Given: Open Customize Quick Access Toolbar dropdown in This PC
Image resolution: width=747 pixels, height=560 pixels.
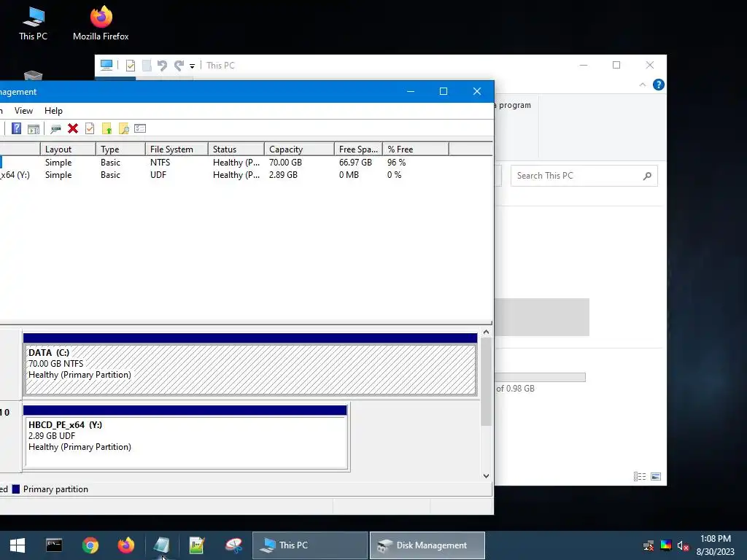Looking at the screenshot, I should [x=192, y=66].
